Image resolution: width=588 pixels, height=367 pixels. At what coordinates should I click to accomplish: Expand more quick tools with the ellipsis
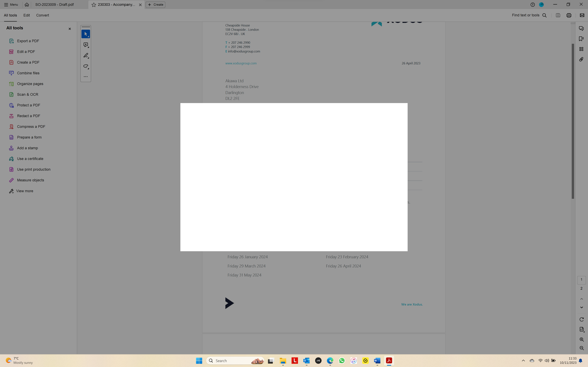point(86,76)
